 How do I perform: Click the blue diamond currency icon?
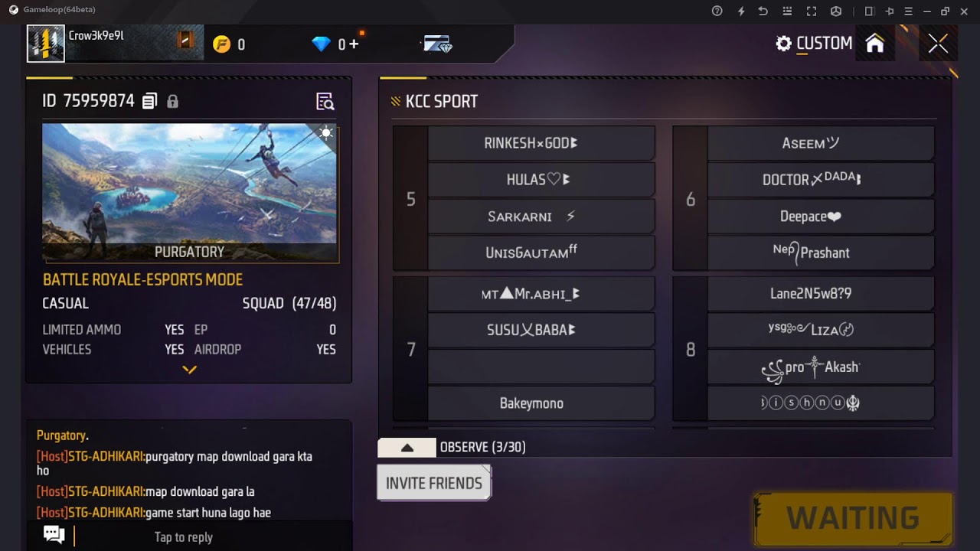321,44
